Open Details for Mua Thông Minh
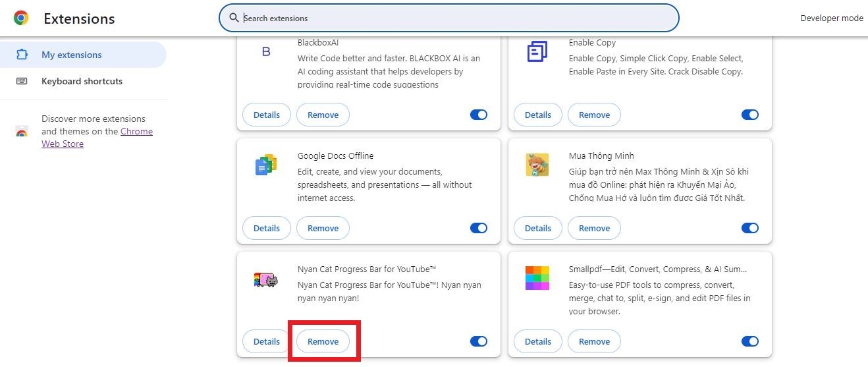The width and height of the screenshot is (868, 367). pos(538,228)
